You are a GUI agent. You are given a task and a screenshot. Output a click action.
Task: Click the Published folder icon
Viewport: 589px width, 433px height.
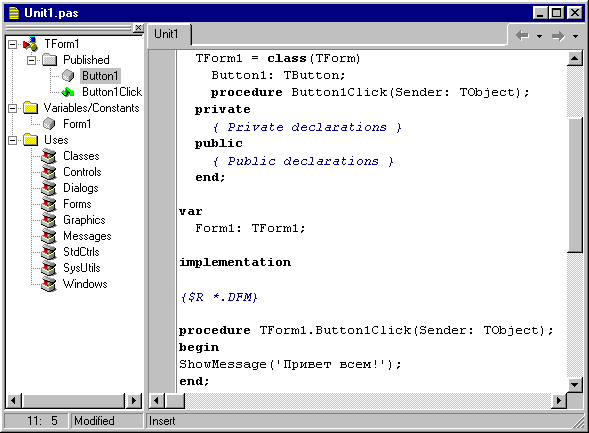coord(50,60)
